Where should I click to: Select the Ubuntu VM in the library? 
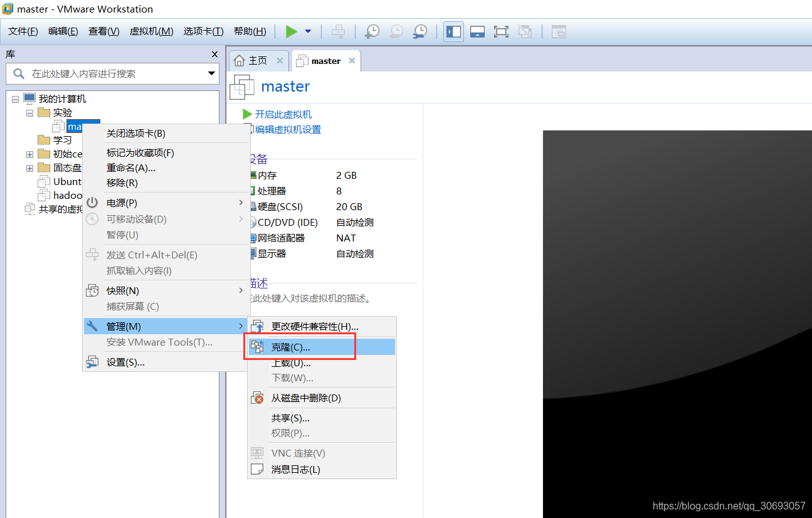[x=60, y=181]
